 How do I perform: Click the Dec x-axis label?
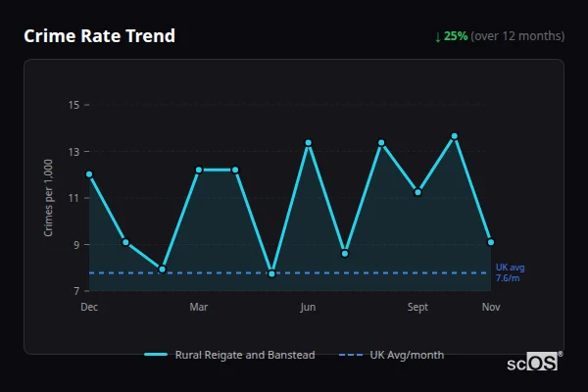[89, 307]
